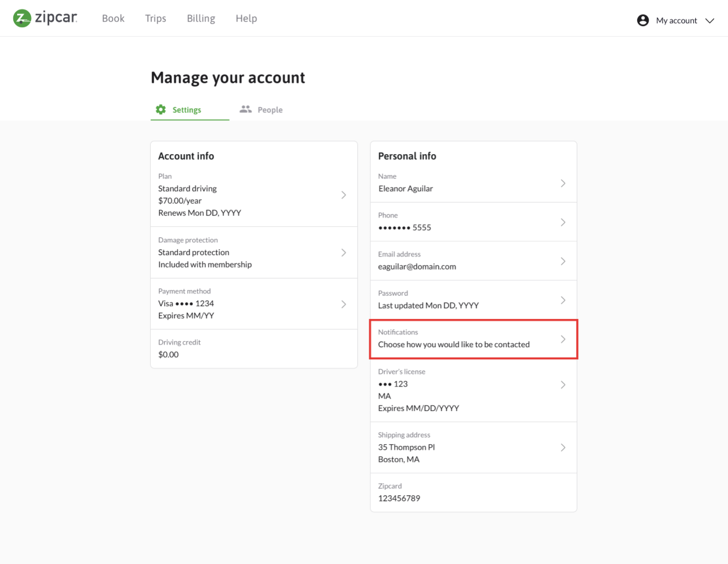
Task: Click 'Expires MM/DD/YYYY' license text
Action: (x=419, y=408)
